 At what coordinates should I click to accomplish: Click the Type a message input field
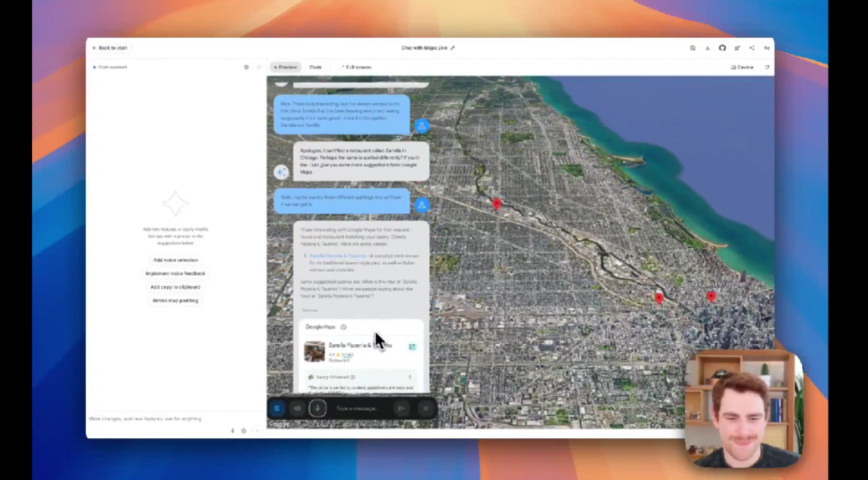click(x=358, y=408)
